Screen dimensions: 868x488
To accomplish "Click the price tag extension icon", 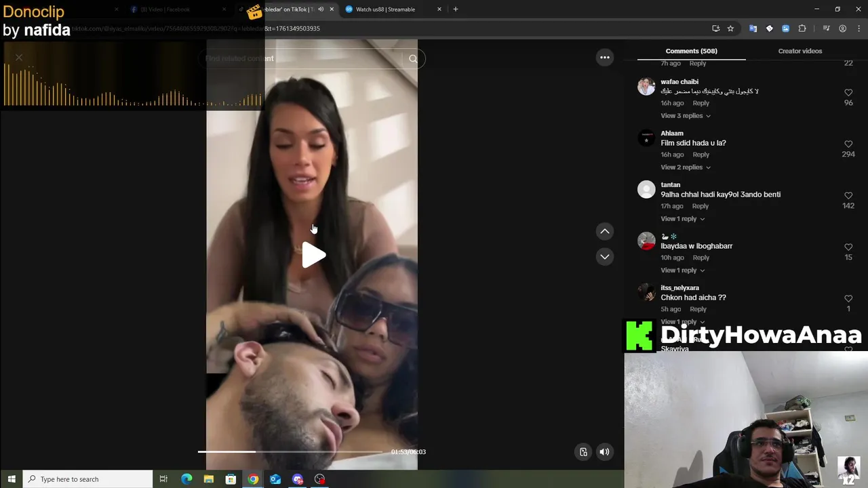I will click(769, 28).
